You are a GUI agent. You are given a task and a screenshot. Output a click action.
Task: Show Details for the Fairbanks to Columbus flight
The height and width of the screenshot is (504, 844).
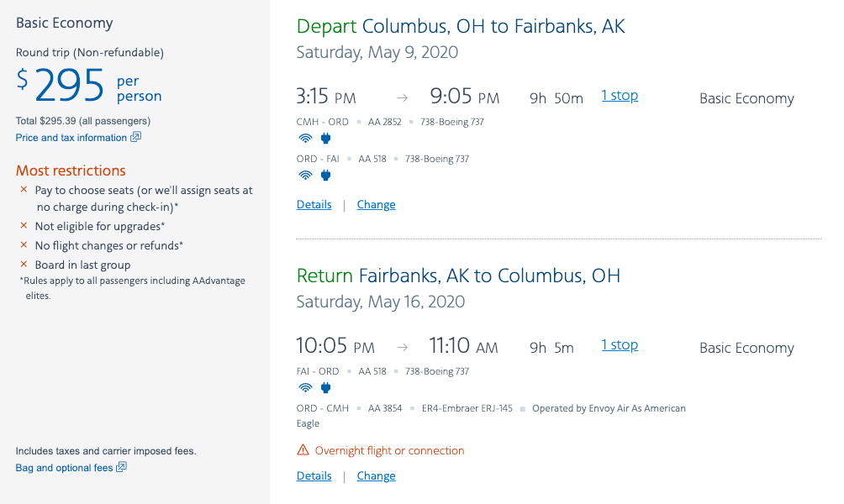pos(314,476)
